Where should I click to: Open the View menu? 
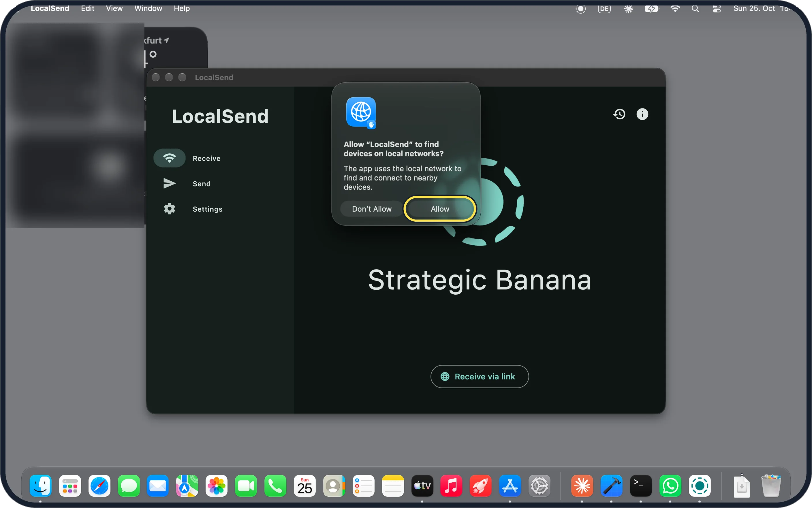click(114, 8)
